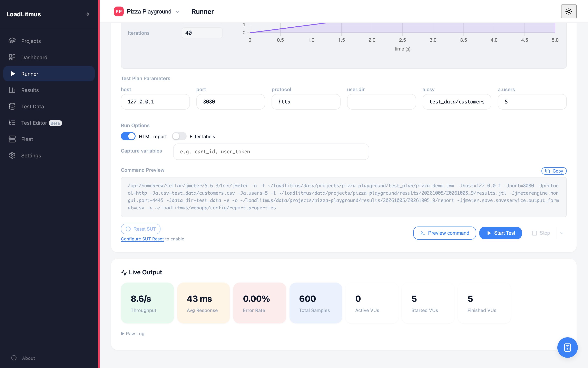Click the Dashboard grid icon
This screenshot has height=368, width=588.
[x=12, y=57]
